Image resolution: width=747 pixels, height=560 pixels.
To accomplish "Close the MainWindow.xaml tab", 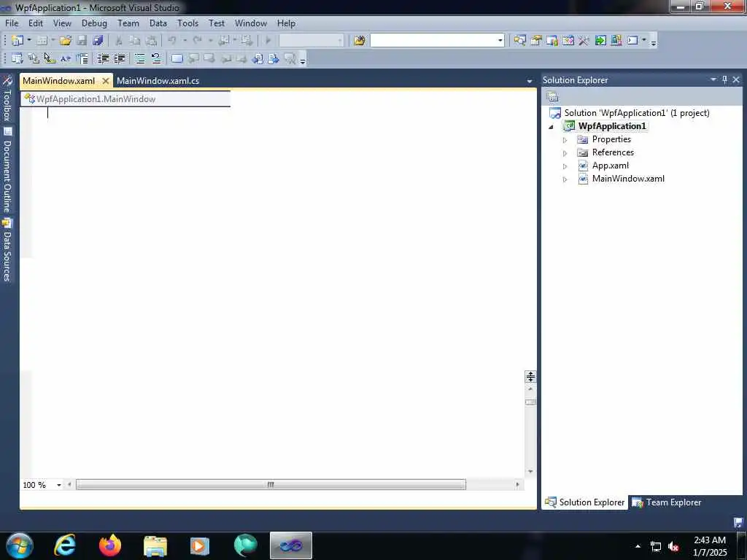I will 106,81.
